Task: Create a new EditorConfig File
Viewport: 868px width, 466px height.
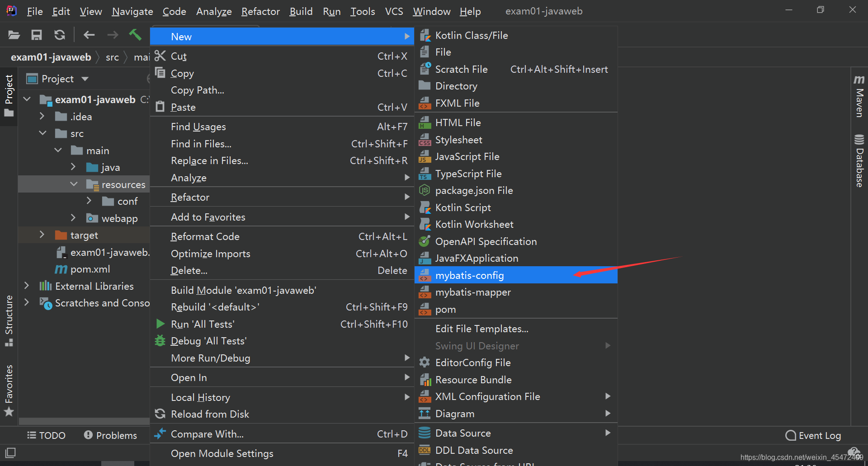Action: (516, 362)
